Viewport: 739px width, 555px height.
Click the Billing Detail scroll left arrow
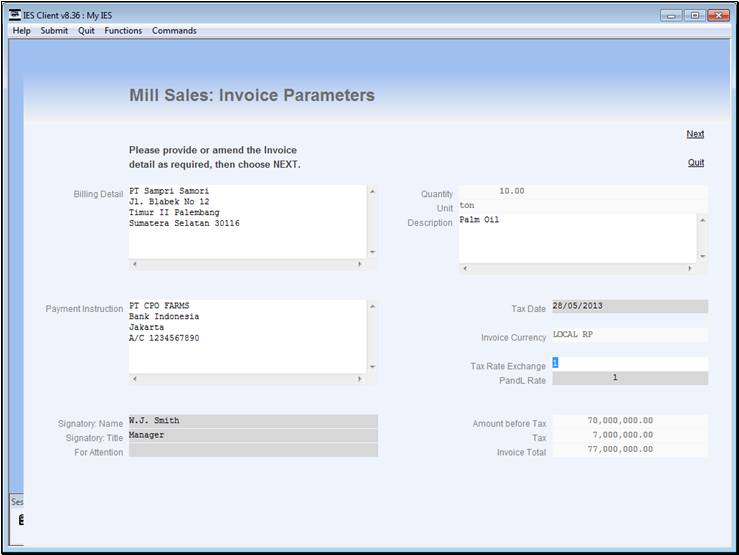(x=135, y=264)
